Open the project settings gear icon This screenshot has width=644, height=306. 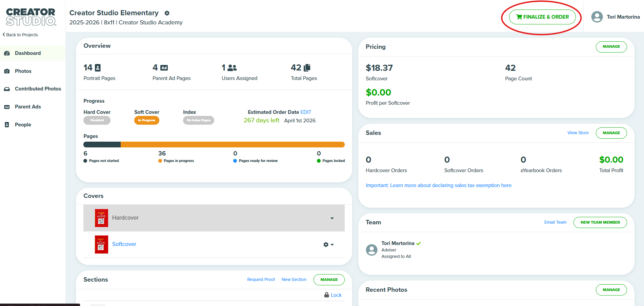(167, 13)
